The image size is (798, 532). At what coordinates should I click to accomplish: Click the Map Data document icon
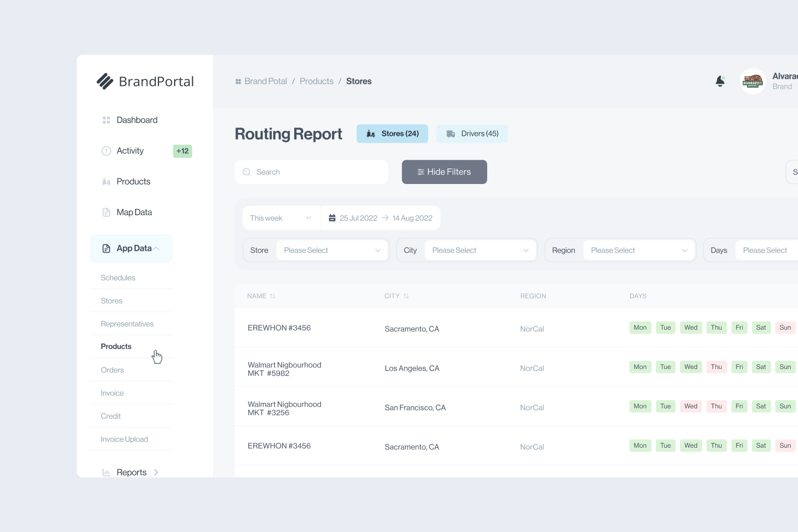click(106, 212)
